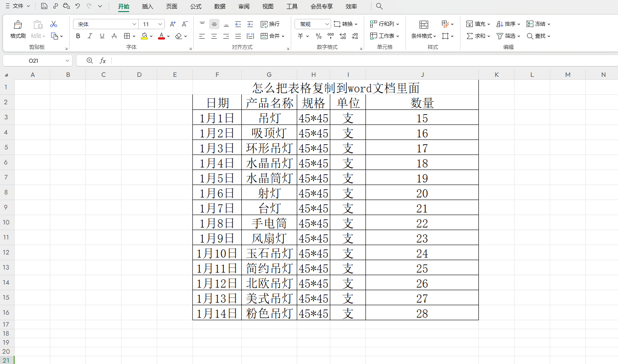The width and height of the screenshot is (618, 364).
Task: Toggle Underline formatting
Action: pyautogui.click(x=102, y=36)
